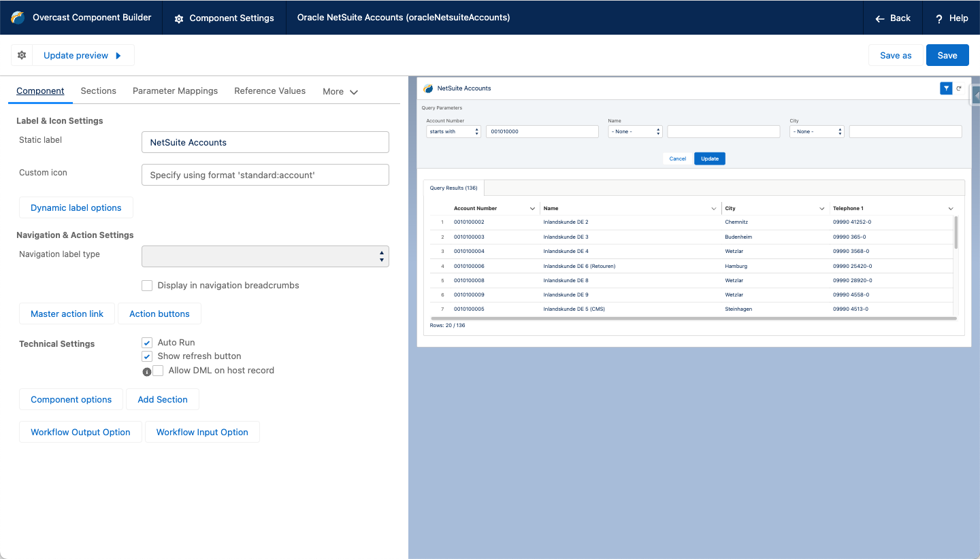Switch to the Sections tab
Viewport: 980px width, 559px height.
tap(99, 91)
